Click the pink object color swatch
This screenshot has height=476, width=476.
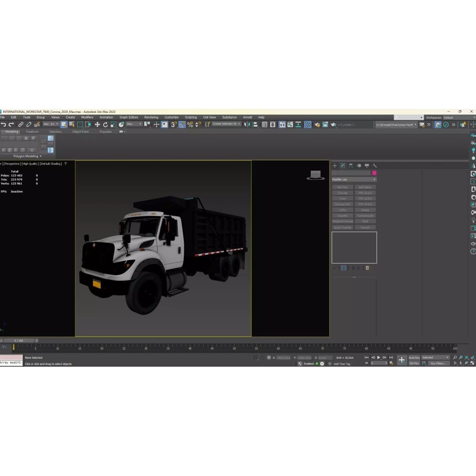[374, 173]
